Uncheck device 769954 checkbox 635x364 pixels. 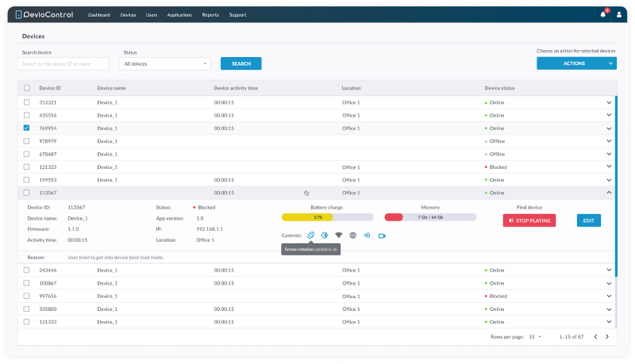[27, 128]
